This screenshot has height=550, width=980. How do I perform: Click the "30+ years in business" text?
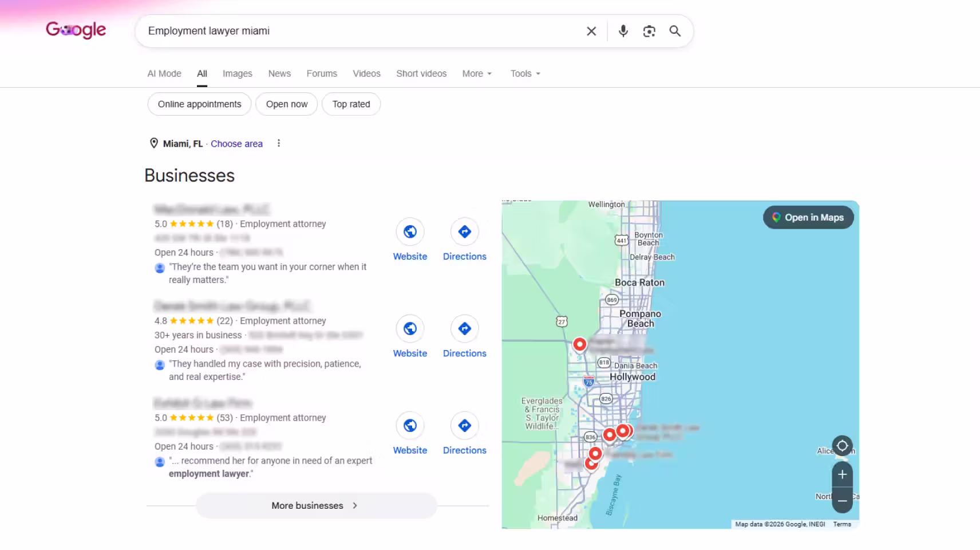198,335
